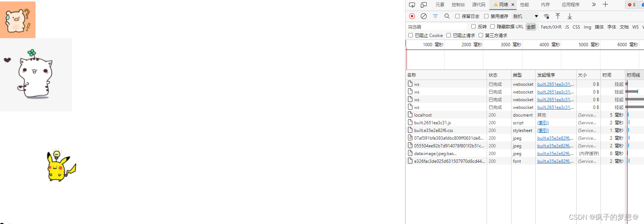This screenshot has height=224, width=644.
Task: Expand more DevTools tabs with » chevron
Action: point(594,4)
